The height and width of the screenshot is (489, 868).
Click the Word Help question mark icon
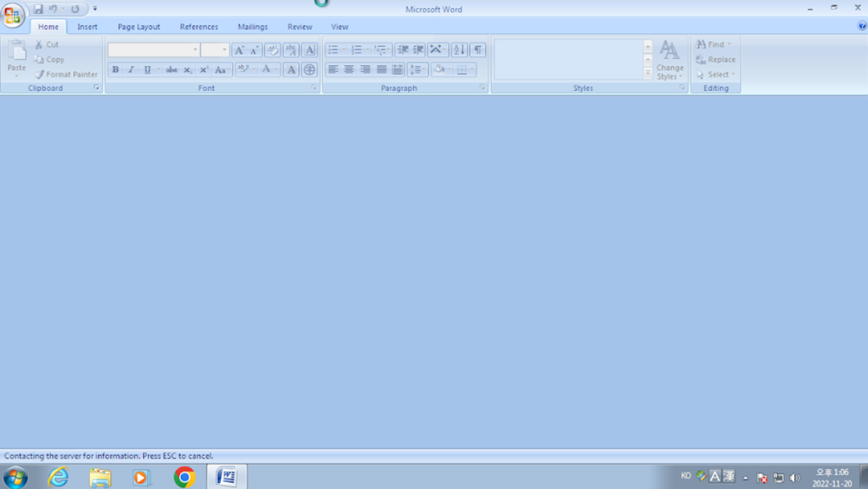[x=862, y=26]
